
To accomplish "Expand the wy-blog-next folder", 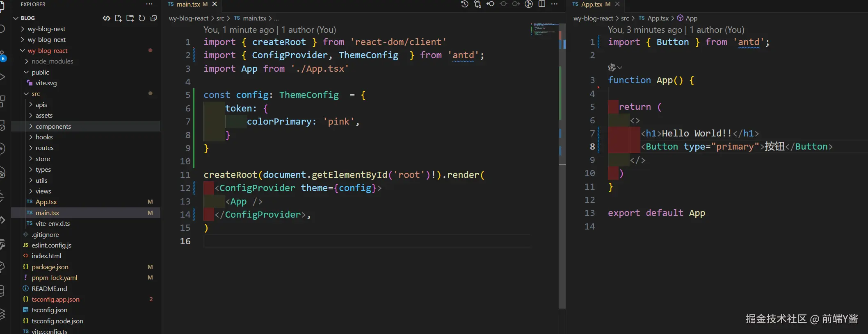I will (x=23, y=40).
